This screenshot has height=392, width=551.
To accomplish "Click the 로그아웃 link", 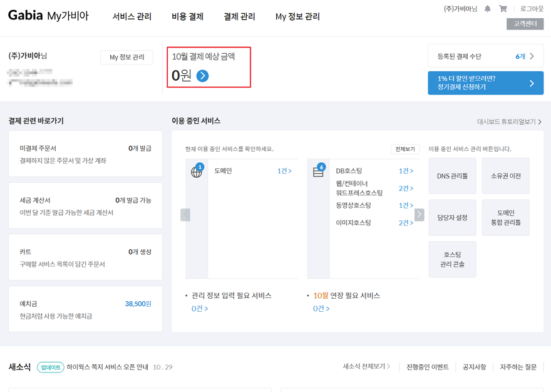I will click(x=532, y=9).
